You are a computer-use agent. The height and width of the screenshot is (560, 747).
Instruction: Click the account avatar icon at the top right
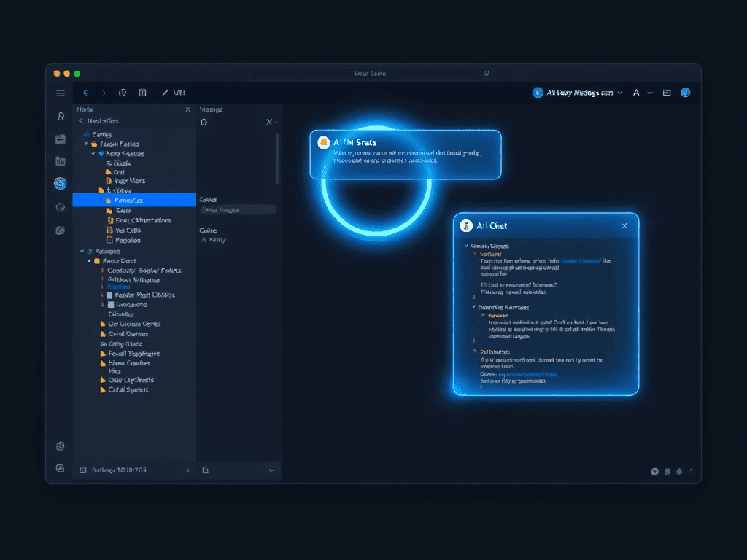684,93
